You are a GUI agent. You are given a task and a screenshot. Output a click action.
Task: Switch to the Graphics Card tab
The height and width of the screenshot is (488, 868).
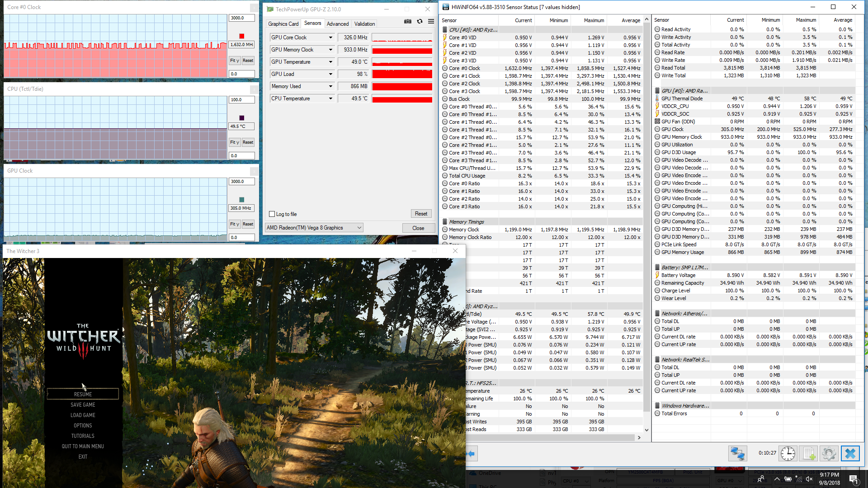[283, 24]
